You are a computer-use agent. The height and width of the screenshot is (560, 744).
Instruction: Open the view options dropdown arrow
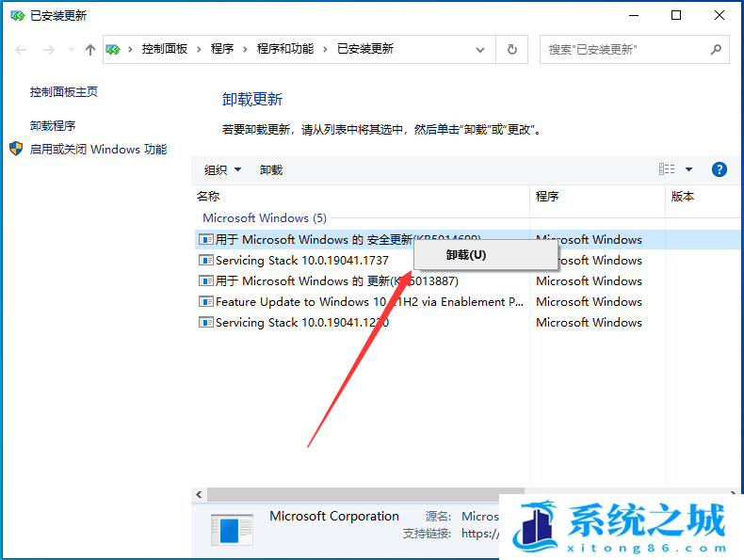[x=689, y=169]
